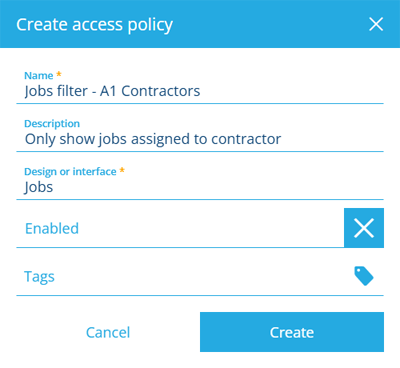This screenshot has width=400, height=368.
Task: Click the 'Create access policy' header title
Action: click(95, 25)
